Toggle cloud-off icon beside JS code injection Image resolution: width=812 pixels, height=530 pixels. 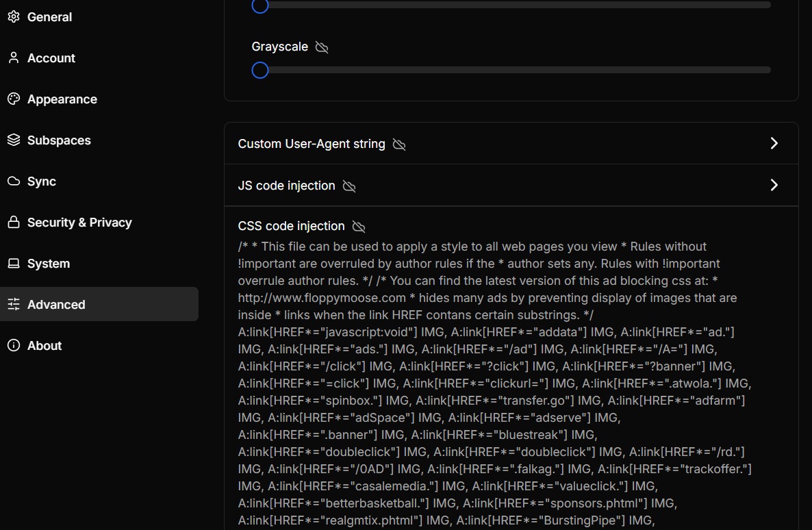(x=349, y=186)
